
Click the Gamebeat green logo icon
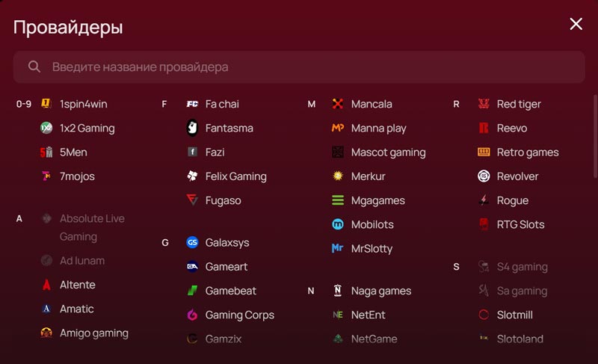tap(192, 291)
